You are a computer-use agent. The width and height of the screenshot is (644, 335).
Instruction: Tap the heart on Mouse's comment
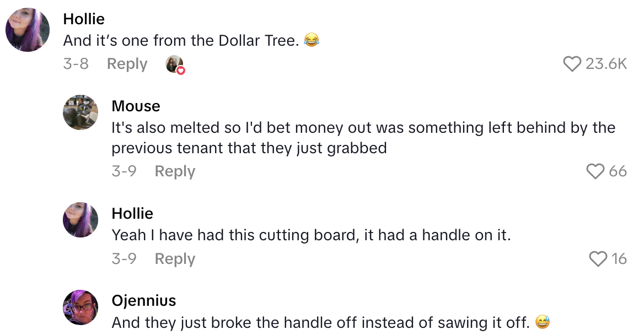(x=595, y=171)
